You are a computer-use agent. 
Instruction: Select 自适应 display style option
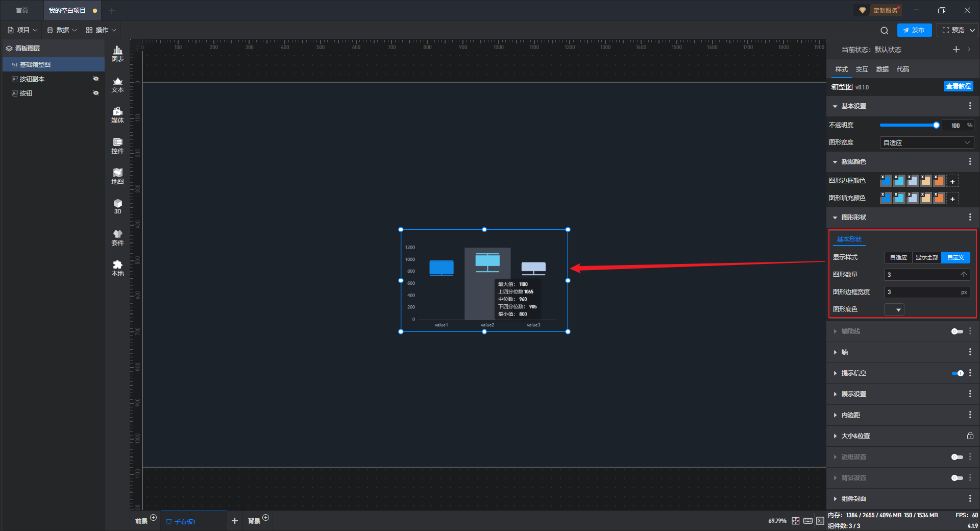click(x=898, y=257)
